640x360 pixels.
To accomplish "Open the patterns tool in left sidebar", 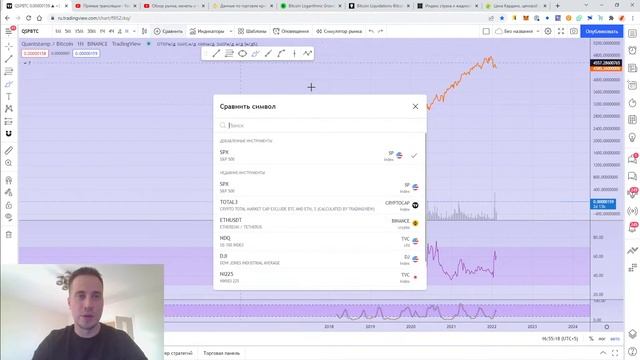I will (9, 109).
